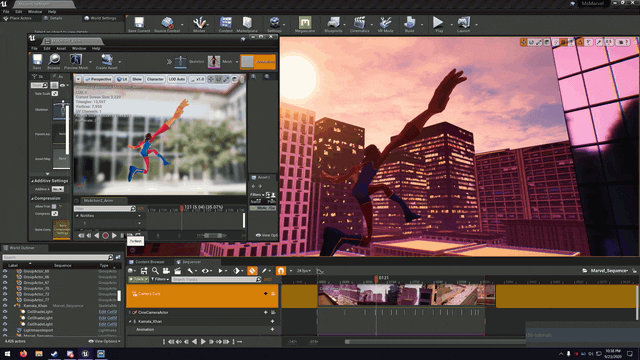The image size is (640, 360).
Task: Click Preview Mesh in animation editor
Action: click(x=76, y=62)
